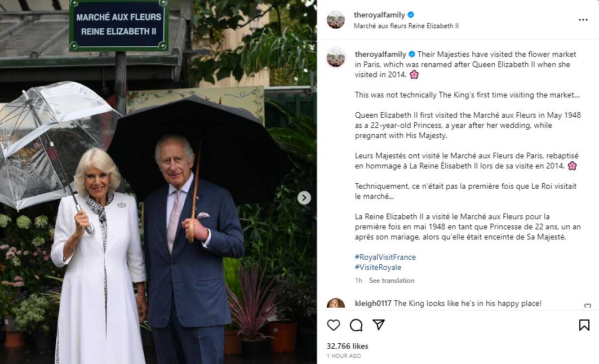Like the post with heart icon
Viewport: 599px width, 364px height.
(x=333, y=325)
